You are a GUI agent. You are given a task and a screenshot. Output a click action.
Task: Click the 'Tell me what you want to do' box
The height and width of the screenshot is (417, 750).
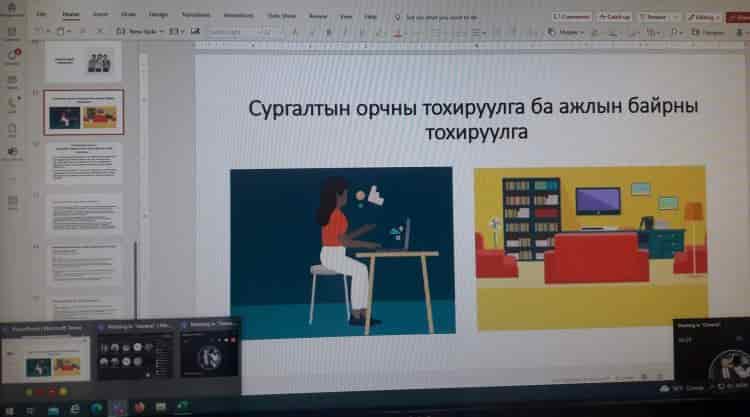(436, 18)
